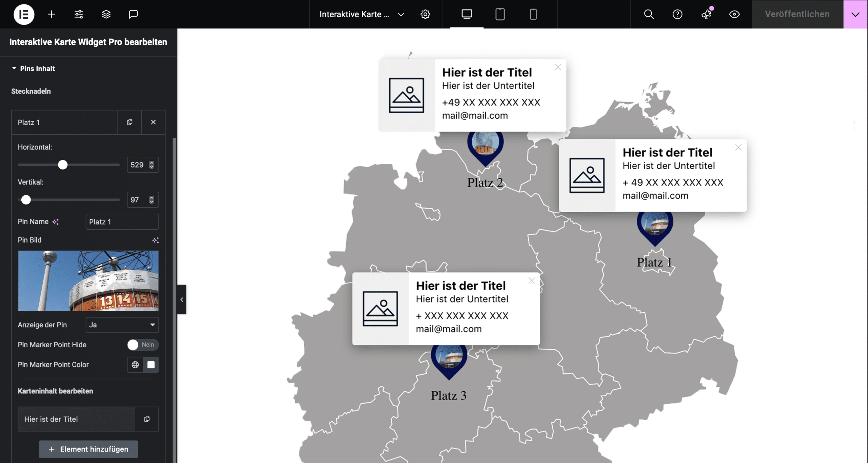This screenshot has width=868, height=463.
Task: Click the Vertikal slider handle
Action: click(x=26, y=200)
